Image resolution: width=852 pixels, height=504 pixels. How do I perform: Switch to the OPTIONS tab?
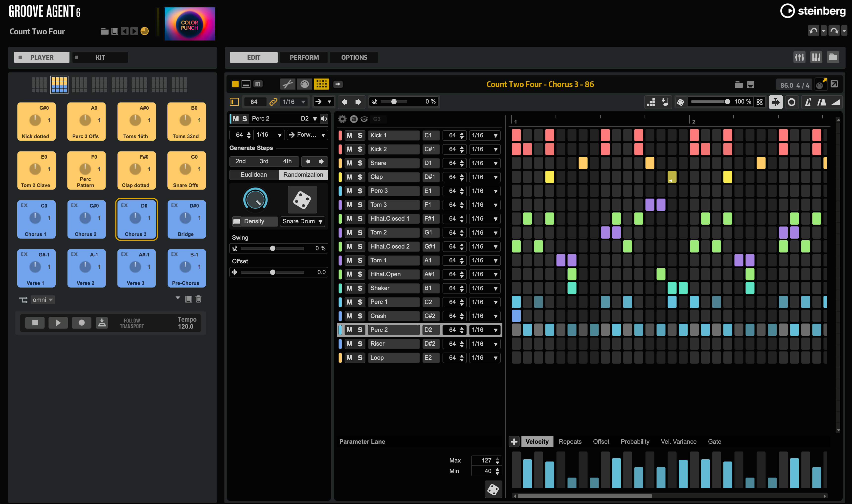click(354, 57)
